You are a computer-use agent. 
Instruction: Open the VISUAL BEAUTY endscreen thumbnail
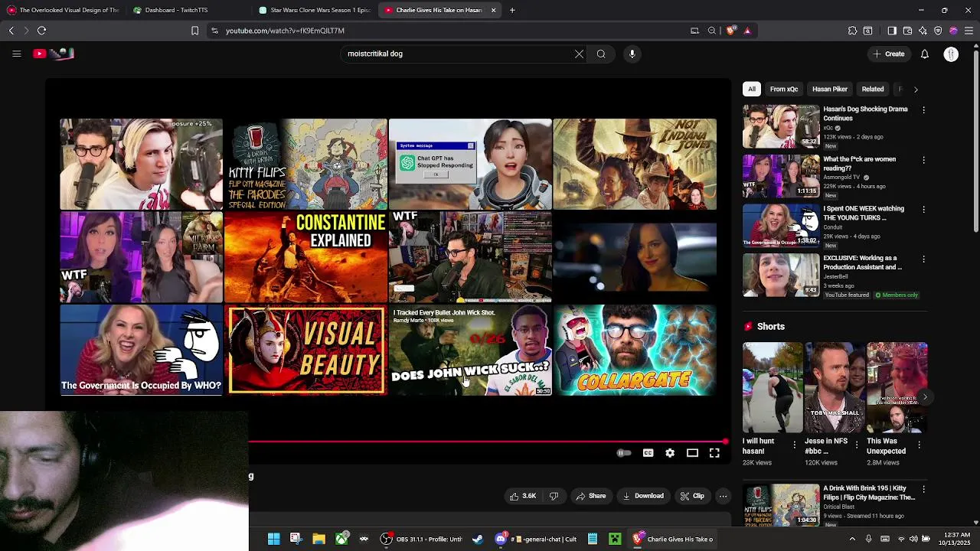point(306,350)
